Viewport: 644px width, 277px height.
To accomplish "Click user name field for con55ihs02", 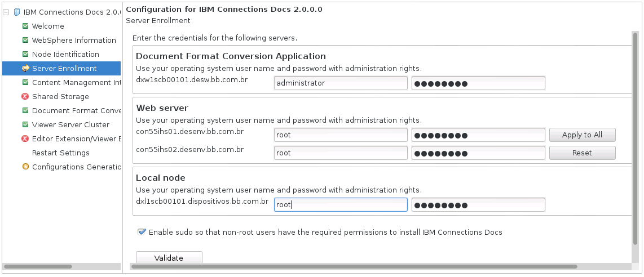I will tap(341, 153).
